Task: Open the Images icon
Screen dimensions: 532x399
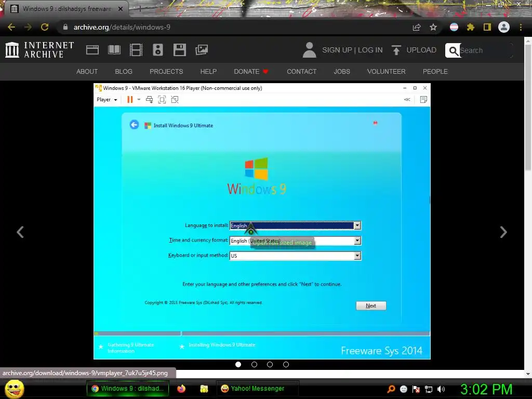Action: point(202,50)
